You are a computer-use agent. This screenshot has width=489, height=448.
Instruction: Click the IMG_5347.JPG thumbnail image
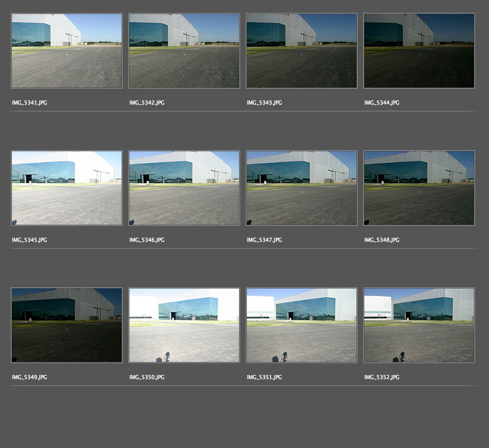coord(302,188)
